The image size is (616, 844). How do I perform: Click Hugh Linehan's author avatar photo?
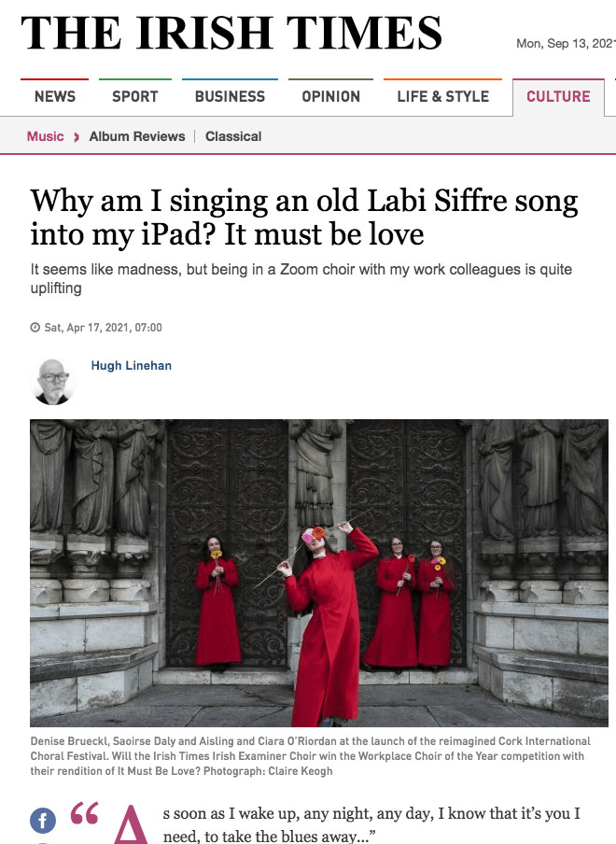pos(52,382)
